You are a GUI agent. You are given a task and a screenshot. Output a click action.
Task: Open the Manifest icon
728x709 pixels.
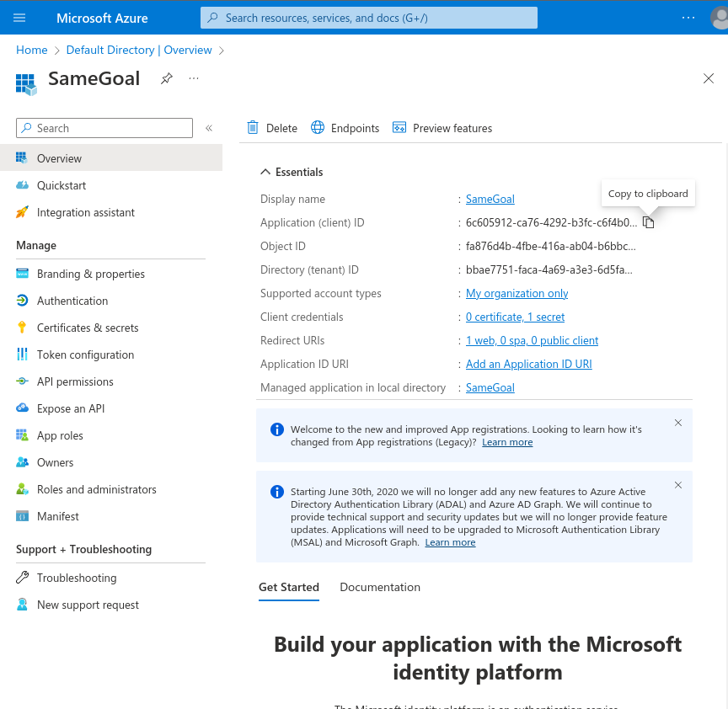[22, 516]
